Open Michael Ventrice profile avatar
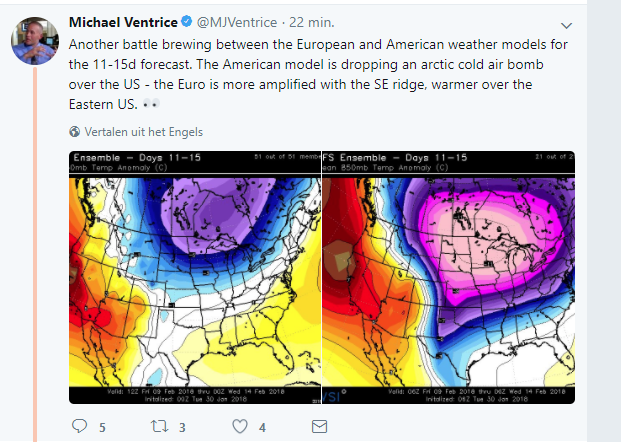This screenshot has height=442, width=621. pos(35,41)
